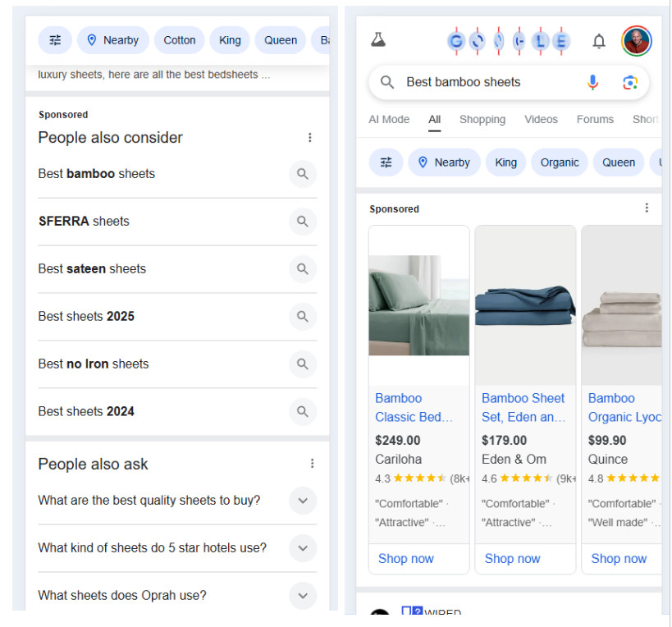Expand 'What are the best quality sheets to buy?'
672x627 pixels.
pyautogui.click(x=303, y=501)
